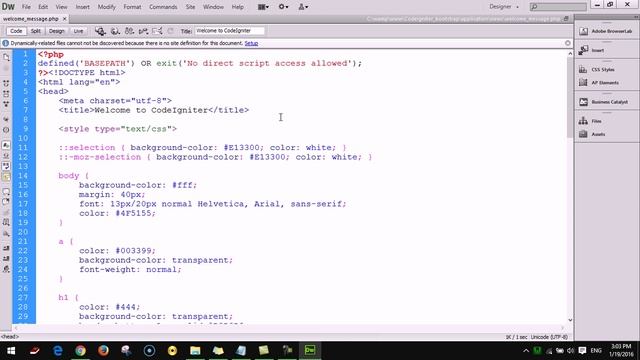Open Preview in Browser globe icon
The height and width of the screenshot is (360, 640).
[115, 31]
